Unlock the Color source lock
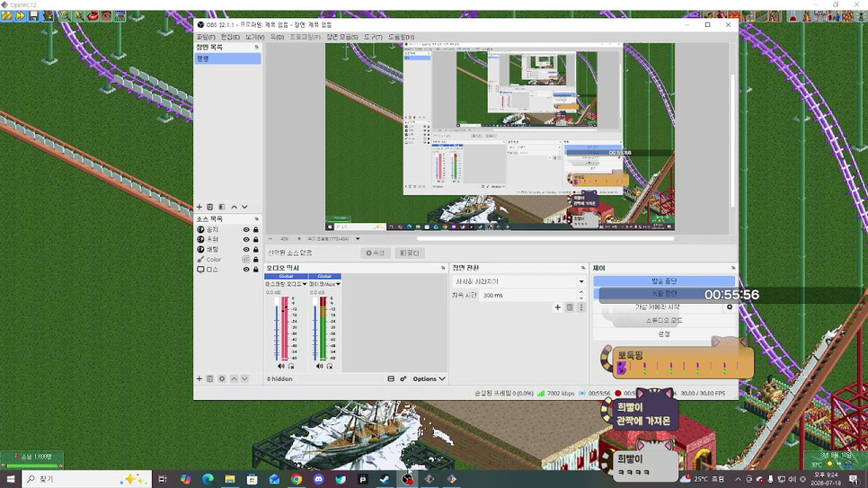Image resolution: width=868 pixels, height=488 pixels. click(x=256, y=259)
